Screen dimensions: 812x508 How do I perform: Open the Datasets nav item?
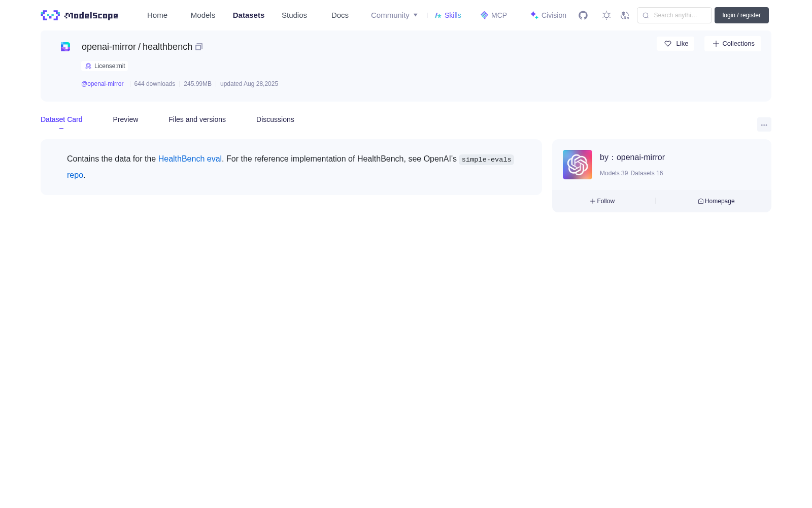pyautogui.click(x=249, y=15)
